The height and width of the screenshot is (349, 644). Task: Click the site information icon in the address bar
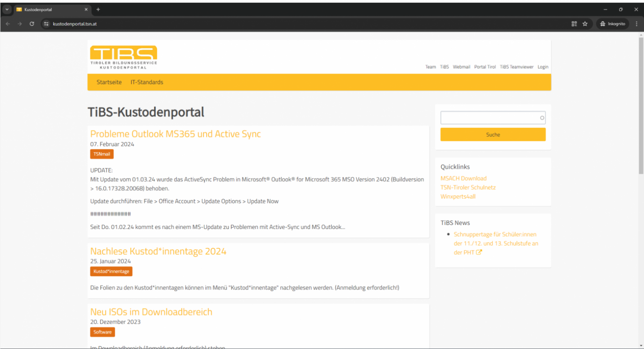[x=45, y=23]
